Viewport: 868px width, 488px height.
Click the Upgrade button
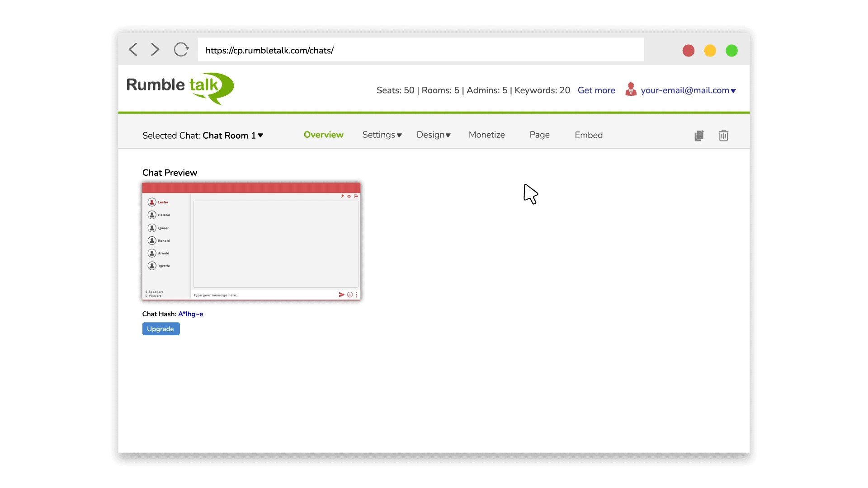tap(160, 328)
